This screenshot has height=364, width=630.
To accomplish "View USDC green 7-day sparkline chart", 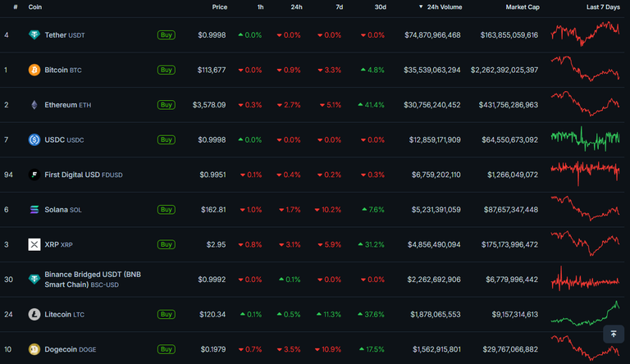I will tap(585, 139).
